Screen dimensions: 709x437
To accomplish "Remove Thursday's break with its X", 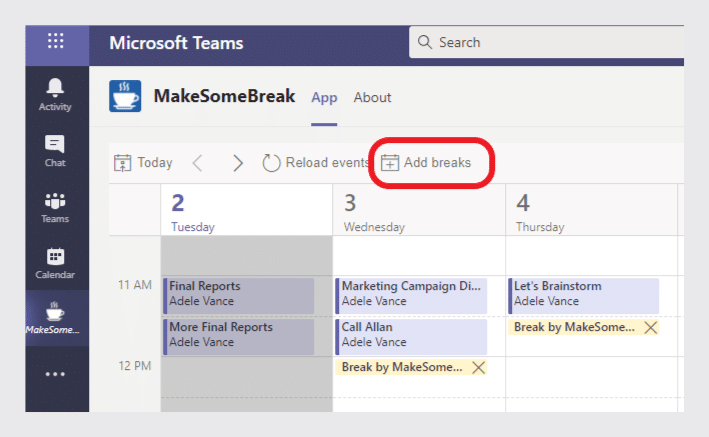I will point(651,327).
